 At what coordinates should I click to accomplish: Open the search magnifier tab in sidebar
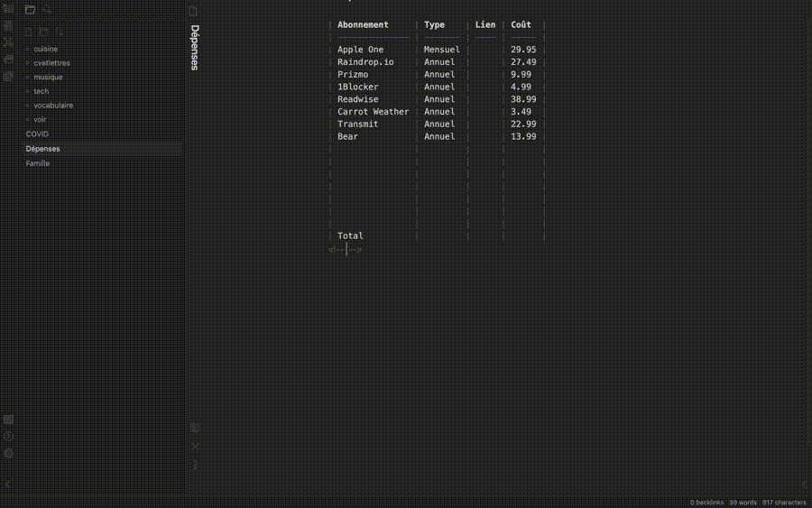[47, 9]
